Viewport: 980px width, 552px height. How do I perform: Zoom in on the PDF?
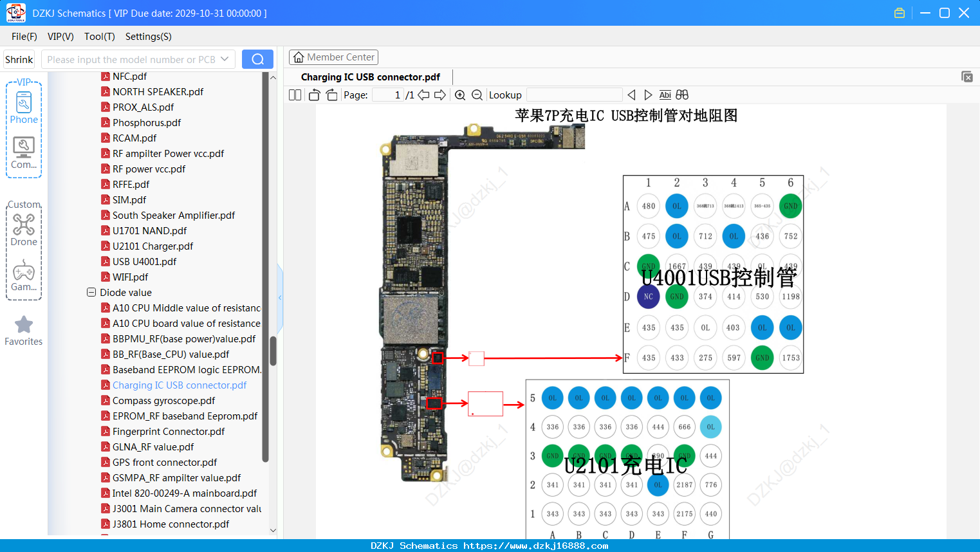point(460,95)
